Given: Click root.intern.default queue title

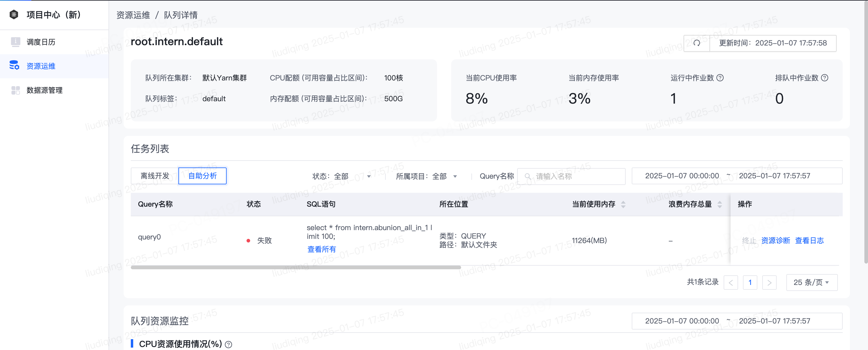Looking at the screenshot, I should click(x=177, y=42).
